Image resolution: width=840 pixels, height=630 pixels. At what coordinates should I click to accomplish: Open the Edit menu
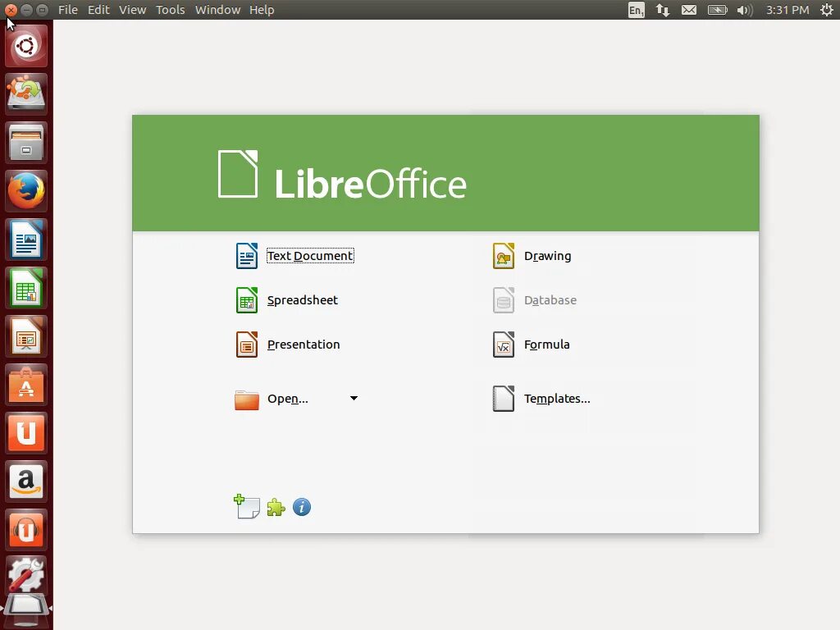tap(98, 10)
